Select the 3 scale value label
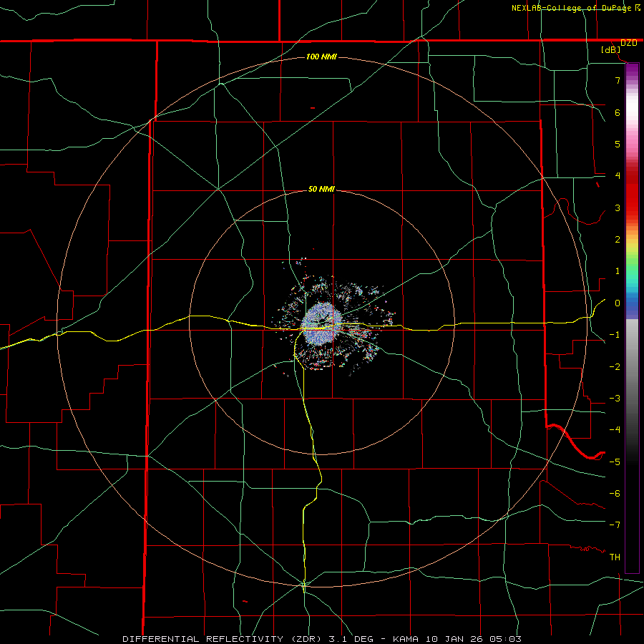 click(x=618, y=208)
